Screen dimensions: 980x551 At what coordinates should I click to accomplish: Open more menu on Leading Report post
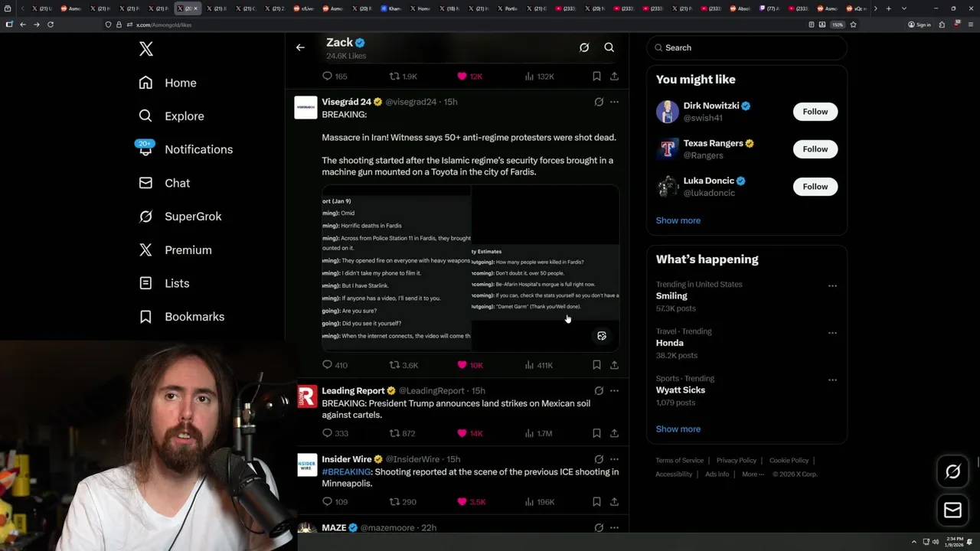(x=614, y=391)
